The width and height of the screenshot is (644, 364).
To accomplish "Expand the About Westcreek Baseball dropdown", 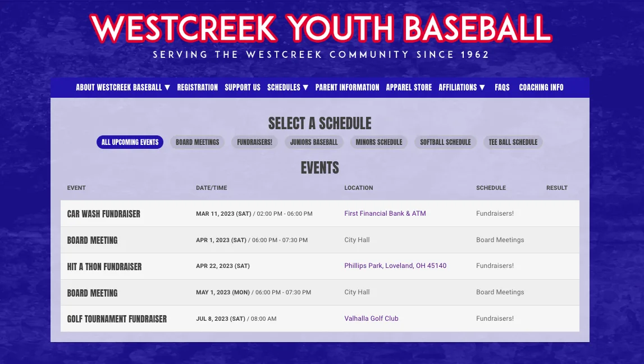I will pos(123,87).
